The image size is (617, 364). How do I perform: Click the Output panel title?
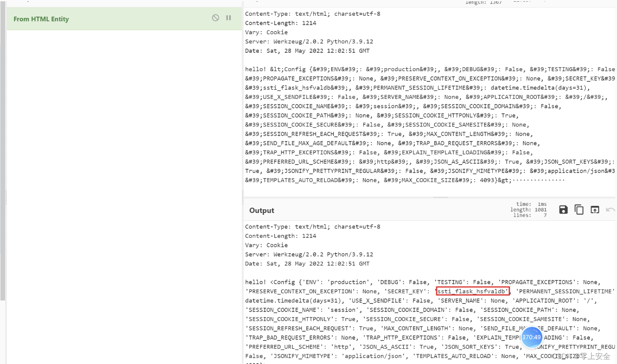pyautogui.click(x=262, y=211)
